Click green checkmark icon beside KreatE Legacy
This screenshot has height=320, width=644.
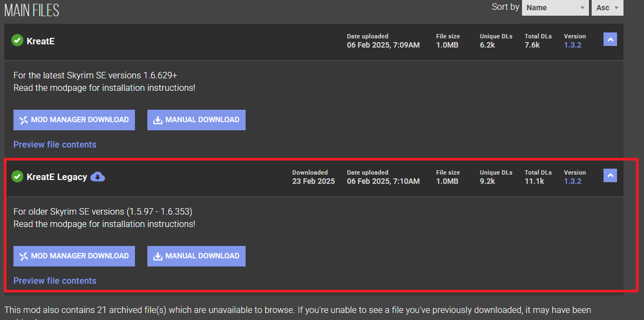(17, 177)
